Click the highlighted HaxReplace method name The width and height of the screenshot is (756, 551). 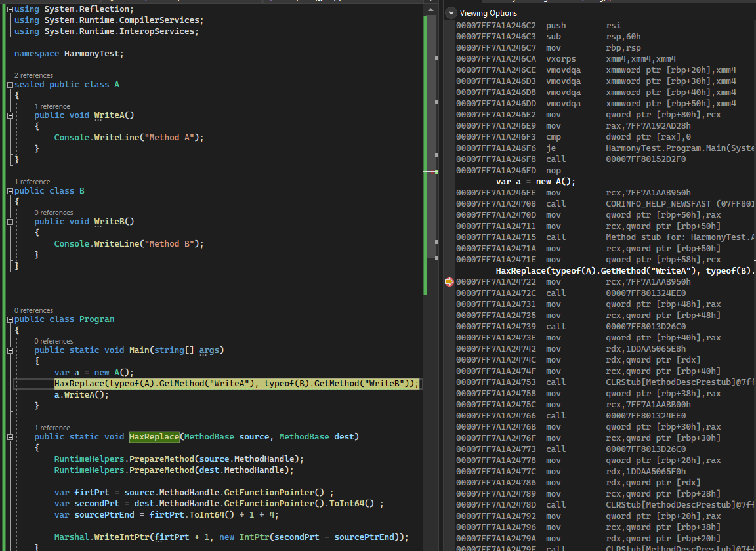tap(154, 437)
